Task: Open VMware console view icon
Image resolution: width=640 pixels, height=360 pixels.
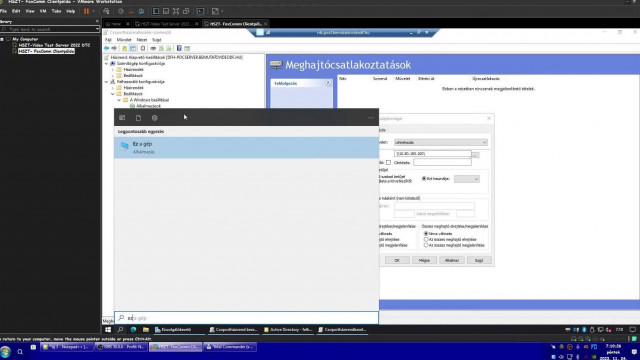Action: pos(200,11)
